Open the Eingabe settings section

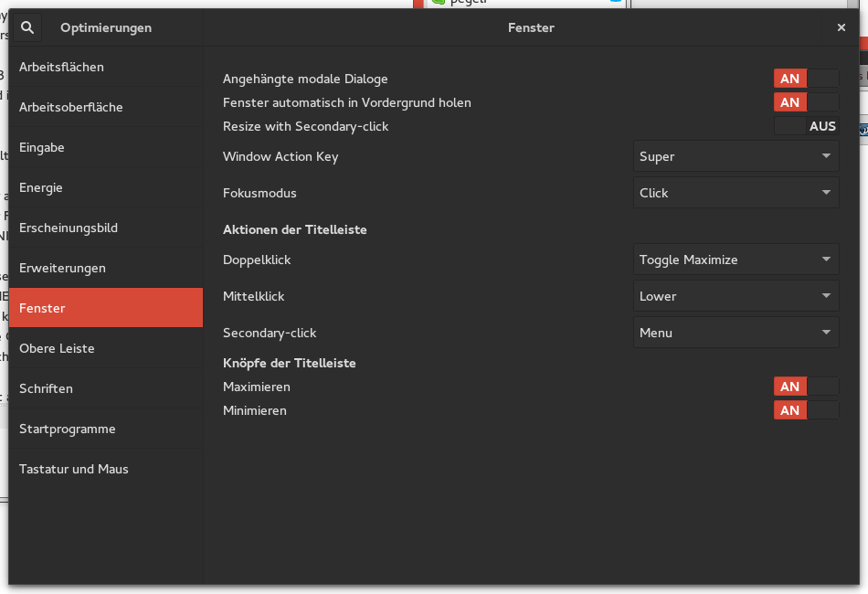pyautogui.click(x=42, y=147)
